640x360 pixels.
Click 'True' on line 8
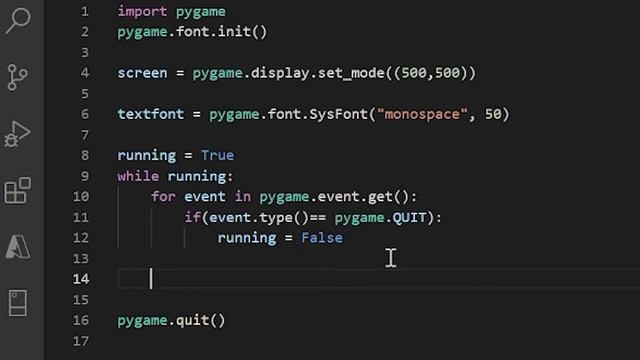click(218, 156)
